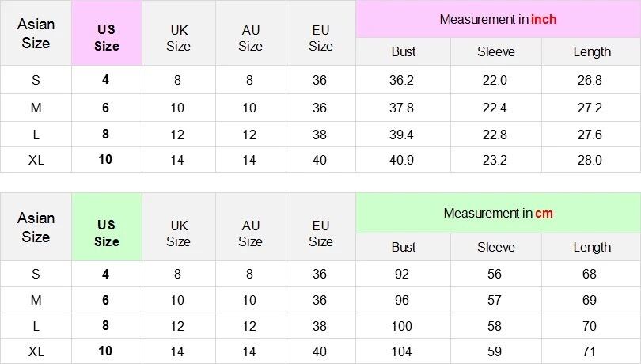Select the 27.6 length cell

(x=590, y=135)
